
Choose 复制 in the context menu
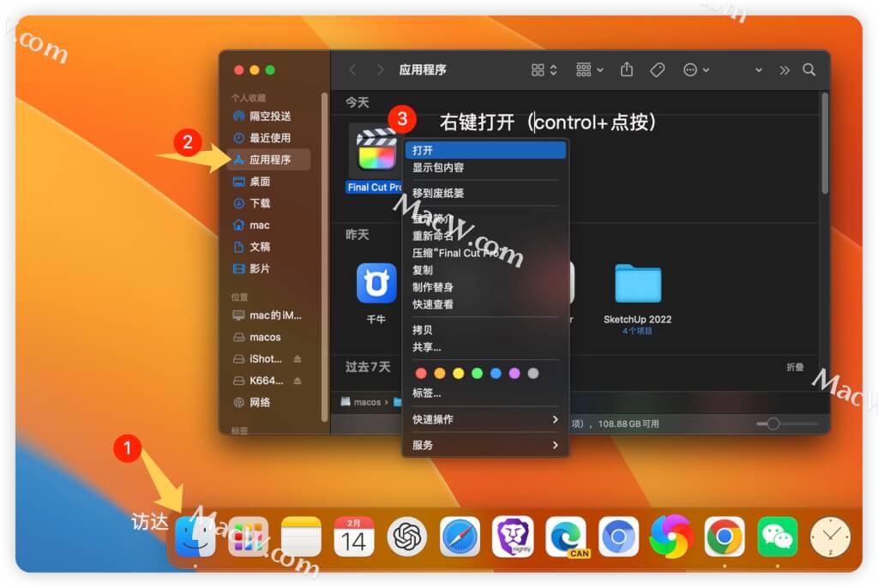pos(485,270)
